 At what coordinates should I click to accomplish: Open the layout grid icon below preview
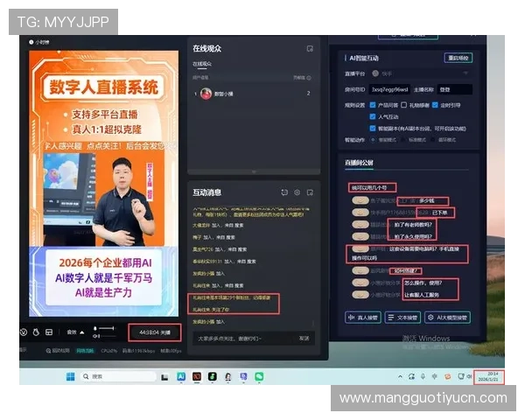click(x=49, y=332)
